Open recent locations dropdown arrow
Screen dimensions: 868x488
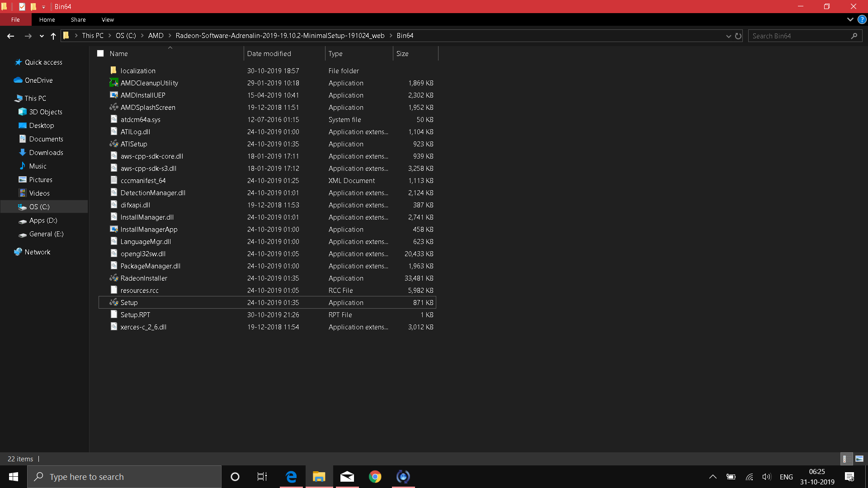tap(42, 36)
